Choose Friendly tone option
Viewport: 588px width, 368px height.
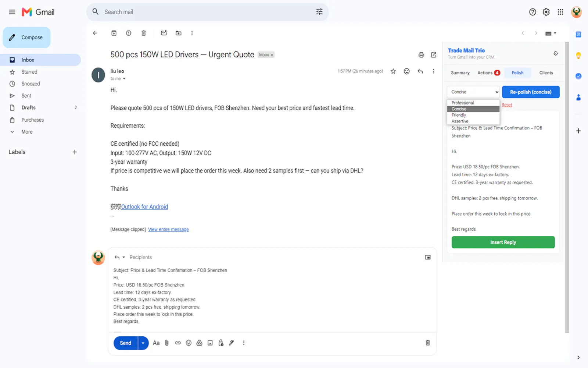tap(473, 115)
